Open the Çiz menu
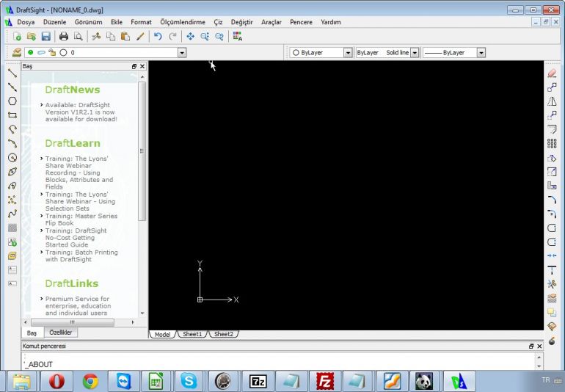Viewport: 565px width, 392px height. coord(218,22)
